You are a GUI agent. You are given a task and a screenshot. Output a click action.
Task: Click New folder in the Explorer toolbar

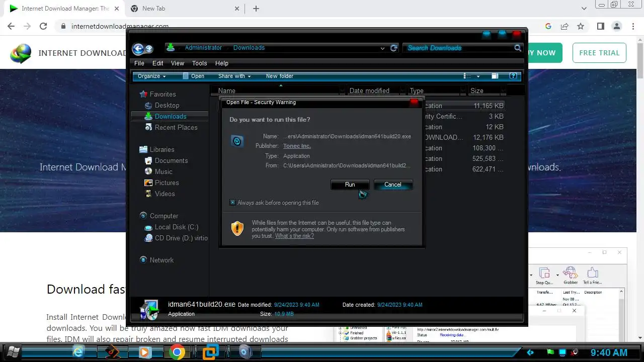coord(280,76)
